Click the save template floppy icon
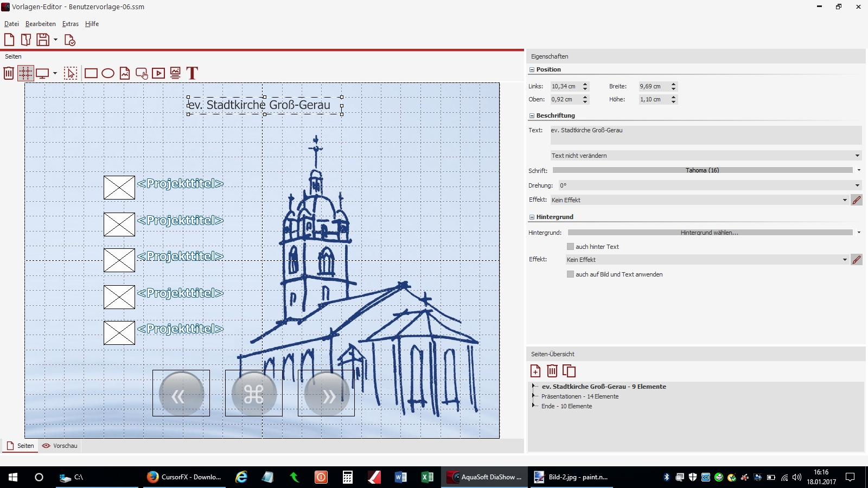This screenshot has height=488, width=868. (43, 40)
